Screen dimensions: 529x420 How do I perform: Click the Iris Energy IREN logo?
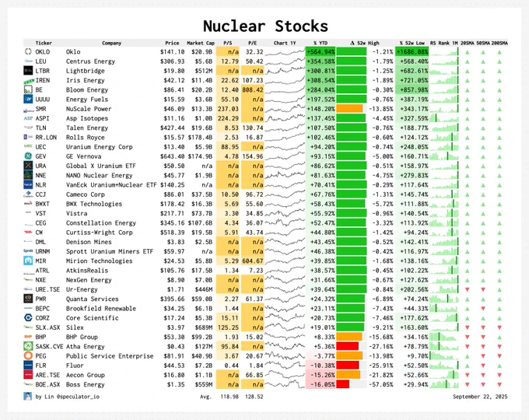pyautogui.click(x=29, y=81)
